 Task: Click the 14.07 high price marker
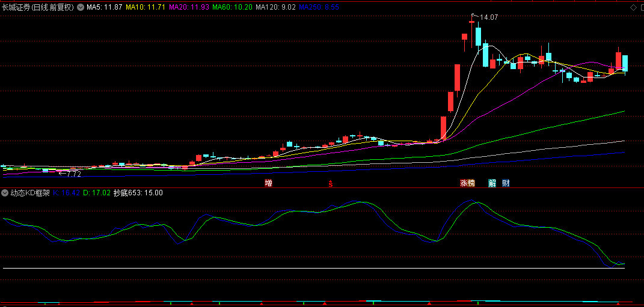click(488, 17)
